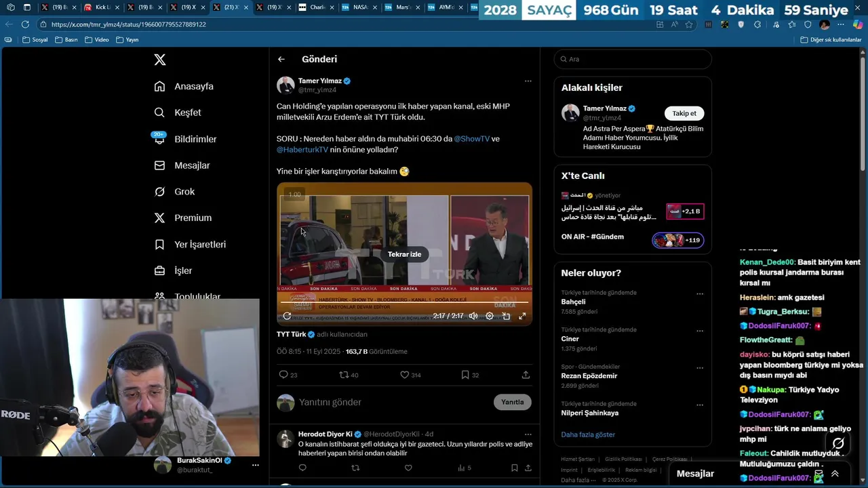Click Takip et to follow Tamer Yılmaz
The width and height of the screenshot is (868, 488).
[x=684, y=113]
